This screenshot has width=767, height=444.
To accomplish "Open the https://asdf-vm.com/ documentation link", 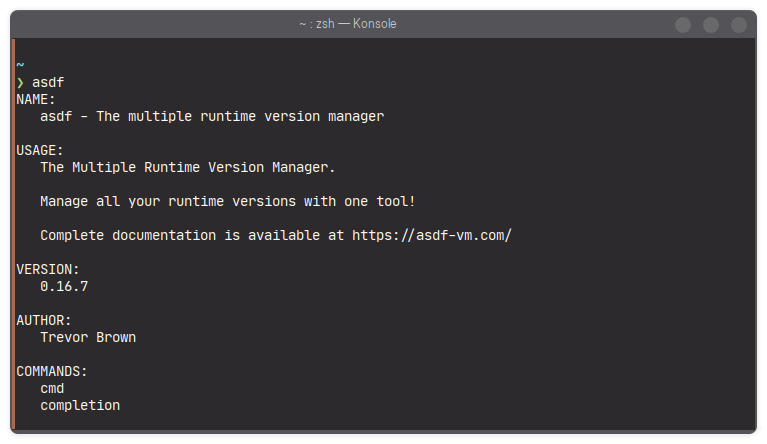I will click(x=432, y=236).
